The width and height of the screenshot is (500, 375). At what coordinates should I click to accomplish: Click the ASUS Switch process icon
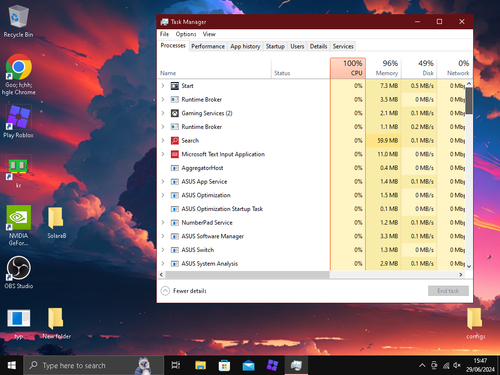pos(175,250)
